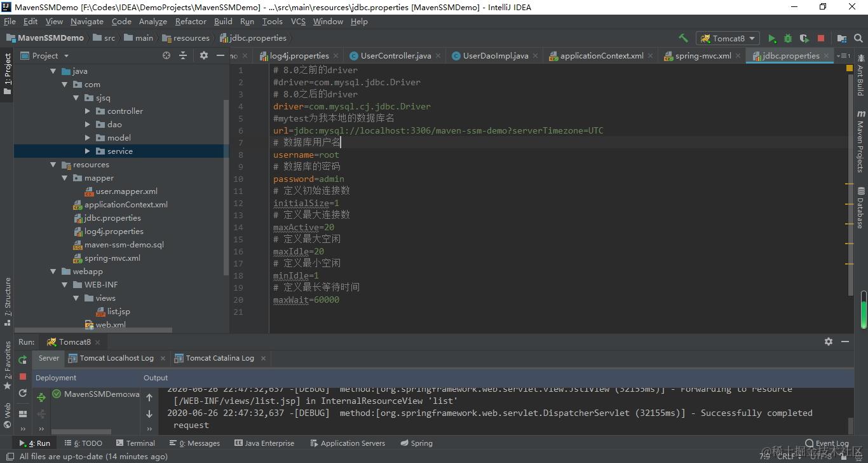Collapse the java folder
Viewport: 868px width, 463px height.
click(x=53, y=71)
